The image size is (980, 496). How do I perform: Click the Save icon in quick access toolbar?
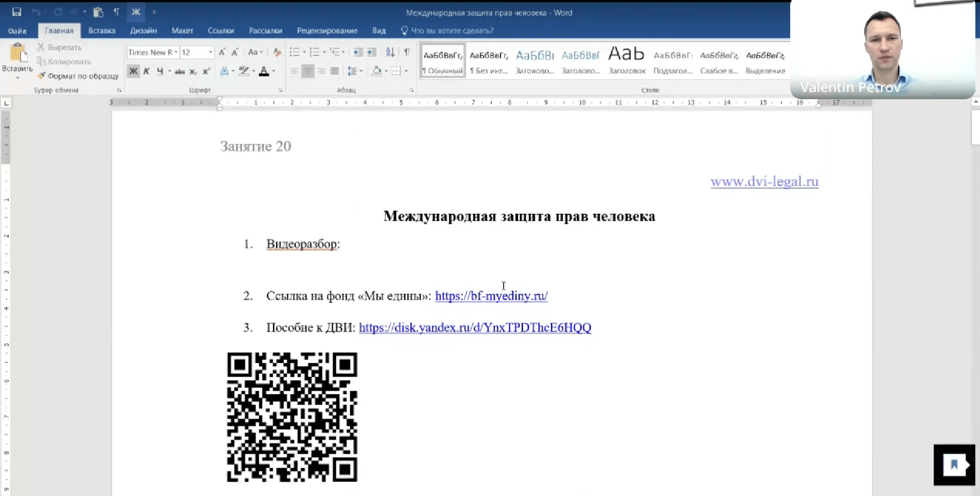pyautogui.click(x=17, y=11)
